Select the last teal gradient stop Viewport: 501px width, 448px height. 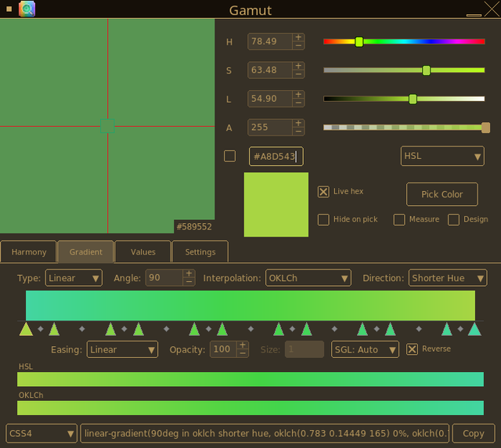click(x=474, y=330)
